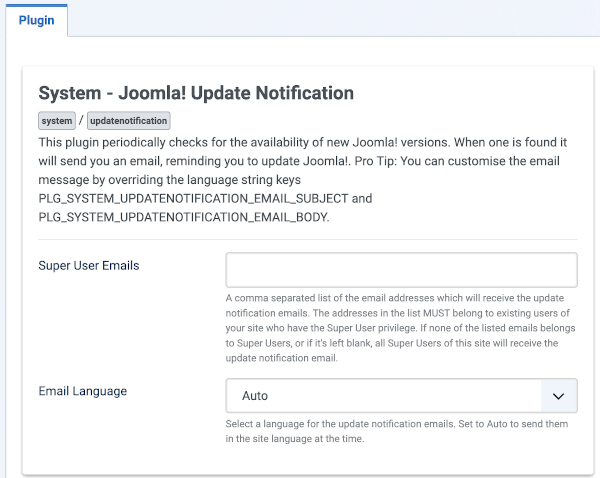Click text 'PLG_SYSTEM_UPDATENOTIFICATION_EMAIL_SUBJECT and'

[205, 199]
